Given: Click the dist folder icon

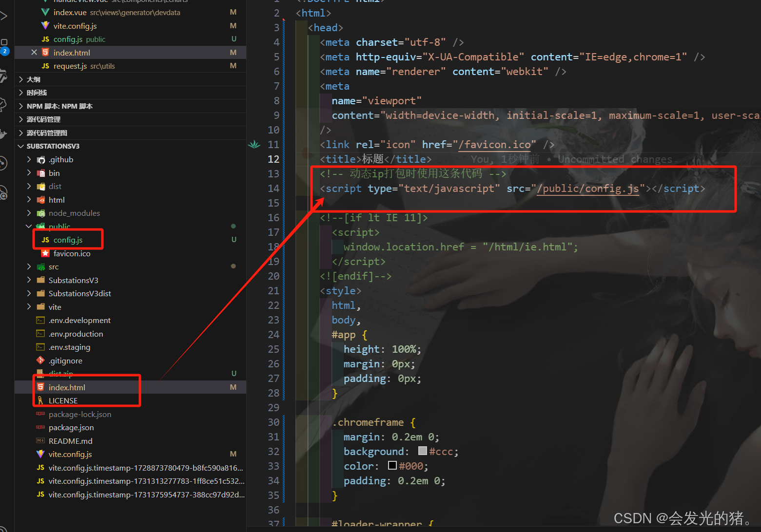Looking at the screenshot, I should tap(41, 186).
